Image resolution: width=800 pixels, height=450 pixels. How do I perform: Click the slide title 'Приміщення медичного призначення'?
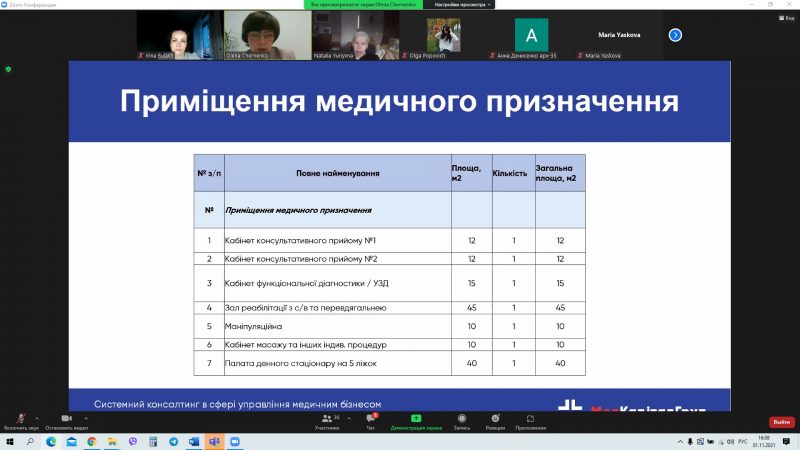399,101
